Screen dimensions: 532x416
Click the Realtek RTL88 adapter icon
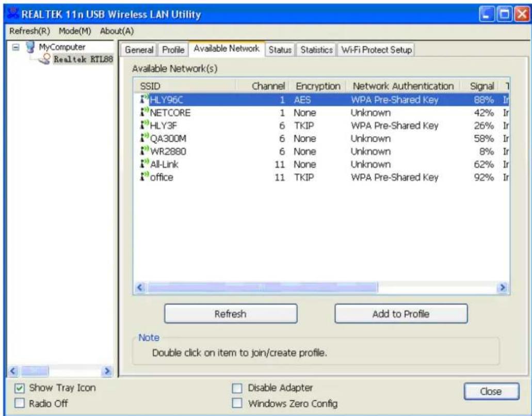44,59
